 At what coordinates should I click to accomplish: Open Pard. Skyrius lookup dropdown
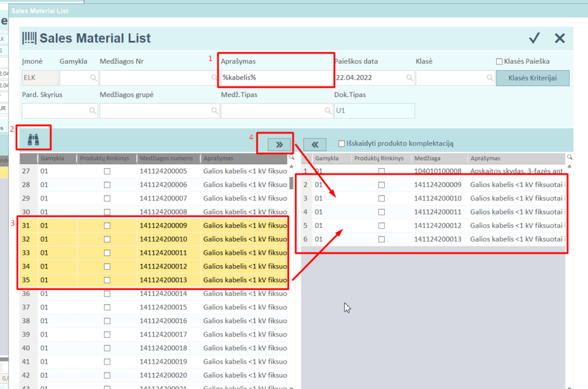tap(93, 111)
